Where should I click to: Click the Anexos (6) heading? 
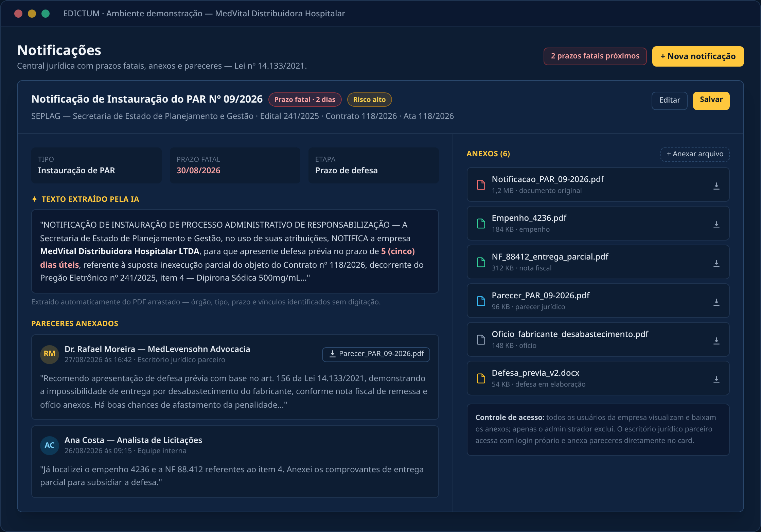[488, 154]
